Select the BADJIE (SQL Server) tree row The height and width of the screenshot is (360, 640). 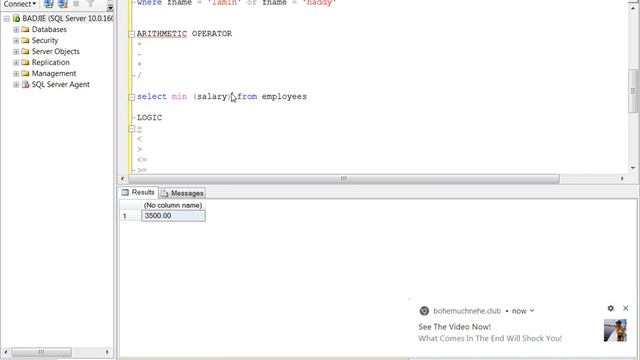[x=68, y=18]
